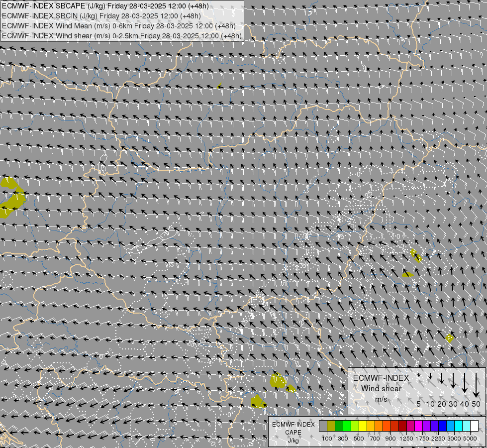
Task: Click the 700 label under CAPE legend
Action: click(375, 439)
